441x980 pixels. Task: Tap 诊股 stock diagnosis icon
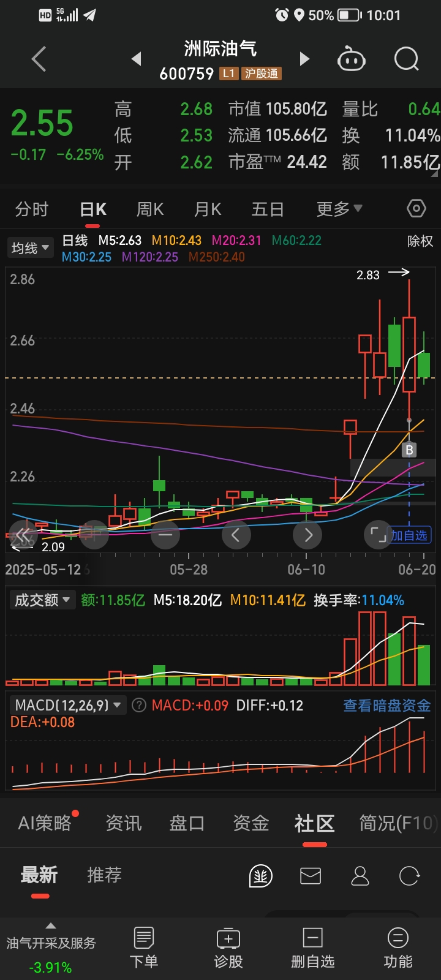point(228,948)
